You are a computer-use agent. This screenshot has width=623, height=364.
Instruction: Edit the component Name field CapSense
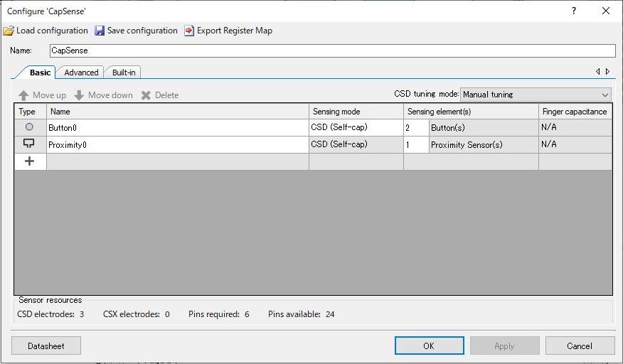coord(333,50)
